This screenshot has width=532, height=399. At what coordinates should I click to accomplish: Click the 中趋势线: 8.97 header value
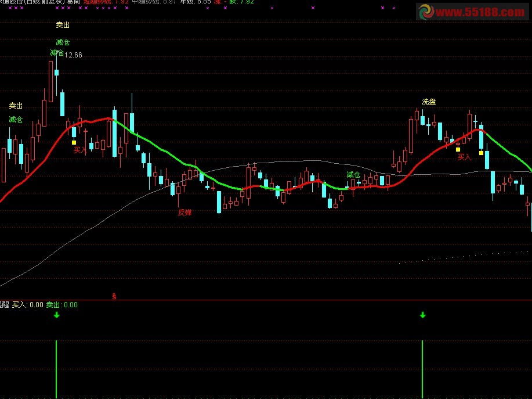(154, 2)
